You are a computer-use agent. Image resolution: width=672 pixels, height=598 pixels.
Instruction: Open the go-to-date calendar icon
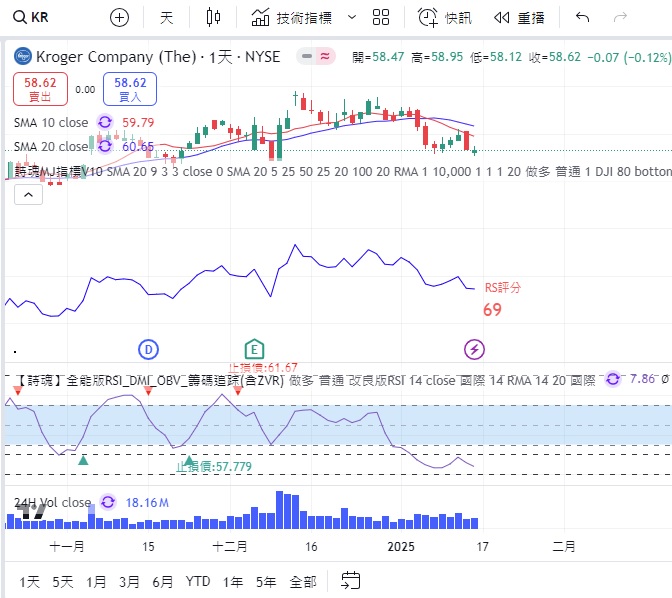[350, 580]
